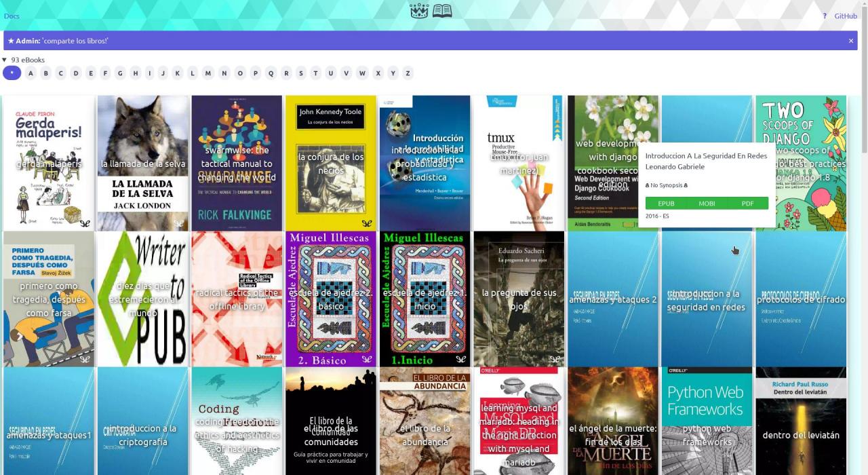Filter books by letter L
The width and height of the screenshot is (868, 475).
[192, 73]
